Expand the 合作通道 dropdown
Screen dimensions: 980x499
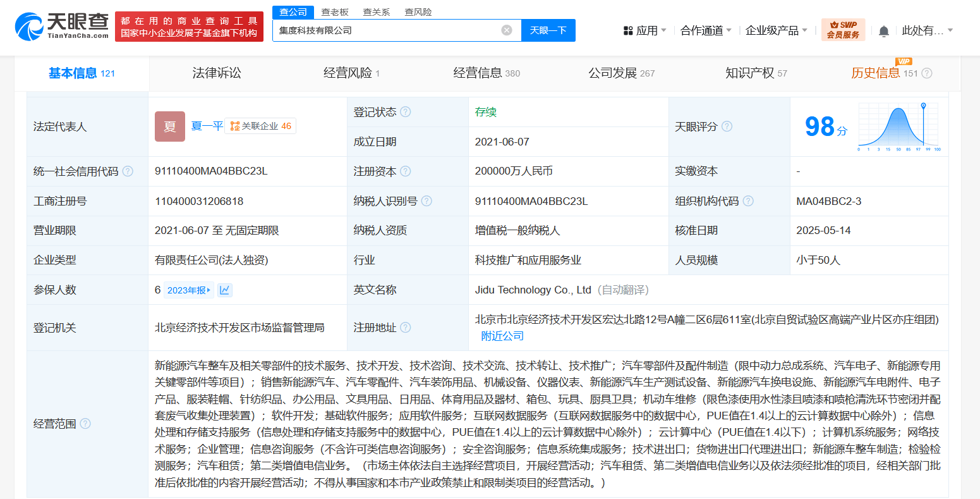[706, 30]
